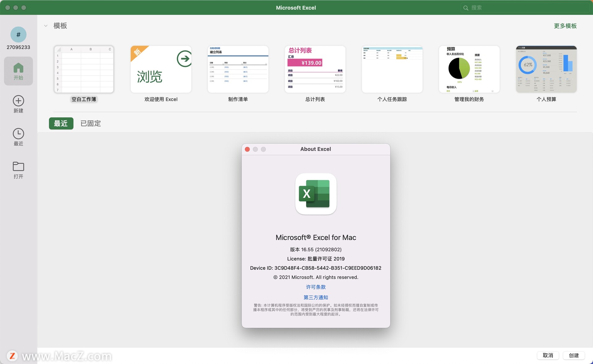Click the 搜索 search field
Screen dimensions: 593x364
[x=525, y=8]
